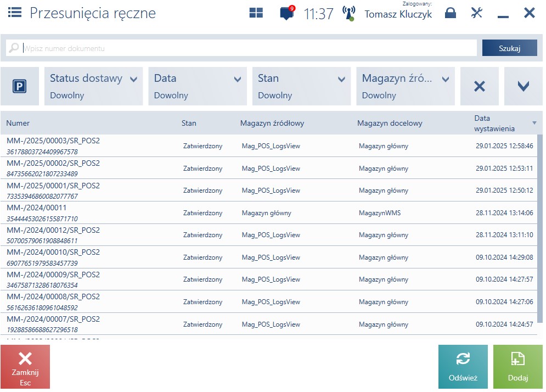
Task: Open the Stan filter dropdown
Action: point(302,86)
